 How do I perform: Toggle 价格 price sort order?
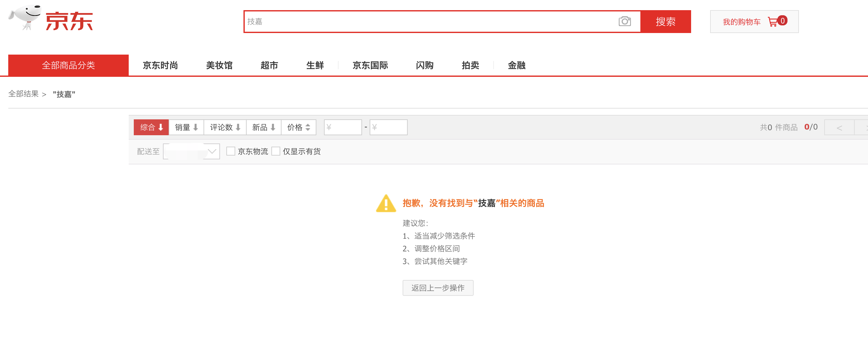(x=298, y=128)
